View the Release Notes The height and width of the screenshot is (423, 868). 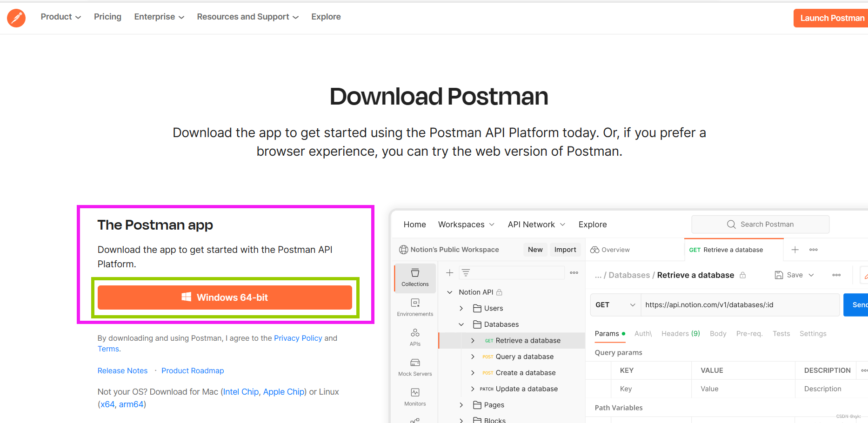tap(122, 370)
